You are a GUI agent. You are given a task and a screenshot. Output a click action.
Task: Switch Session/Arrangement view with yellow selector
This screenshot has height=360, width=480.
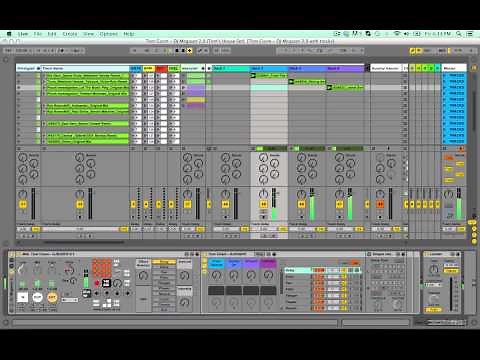474,68
